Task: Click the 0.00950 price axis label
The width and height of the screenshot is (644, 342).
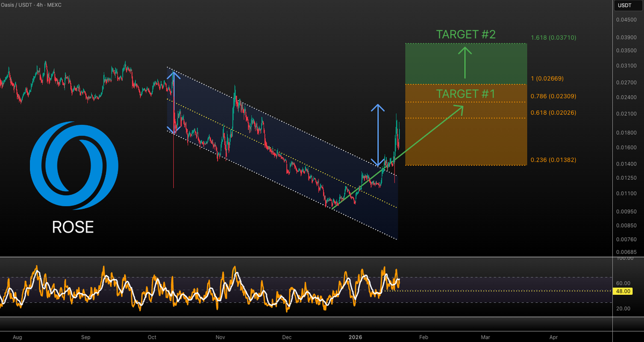Action: point(625,212)
